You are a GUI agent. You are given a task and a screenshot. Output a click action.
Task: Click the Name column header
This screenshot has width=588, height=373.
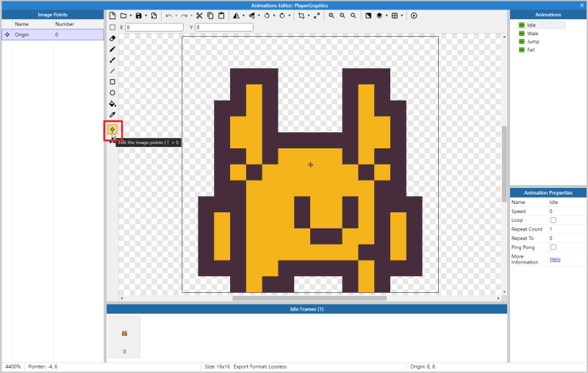(22, 24)
